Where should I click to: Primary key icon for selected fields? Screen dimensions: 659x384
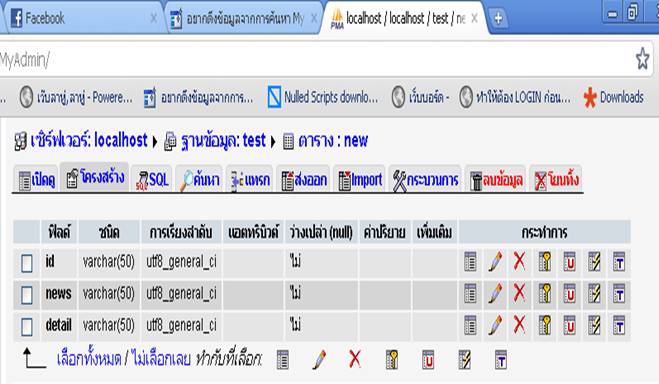pos(392,360)
